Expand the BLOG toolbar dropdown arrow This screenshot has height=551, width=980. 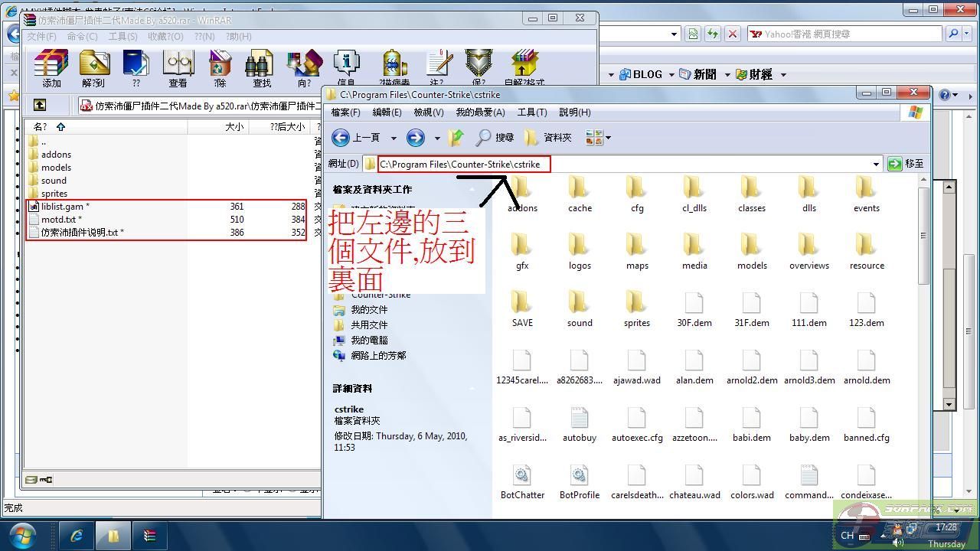pos(671,74)
